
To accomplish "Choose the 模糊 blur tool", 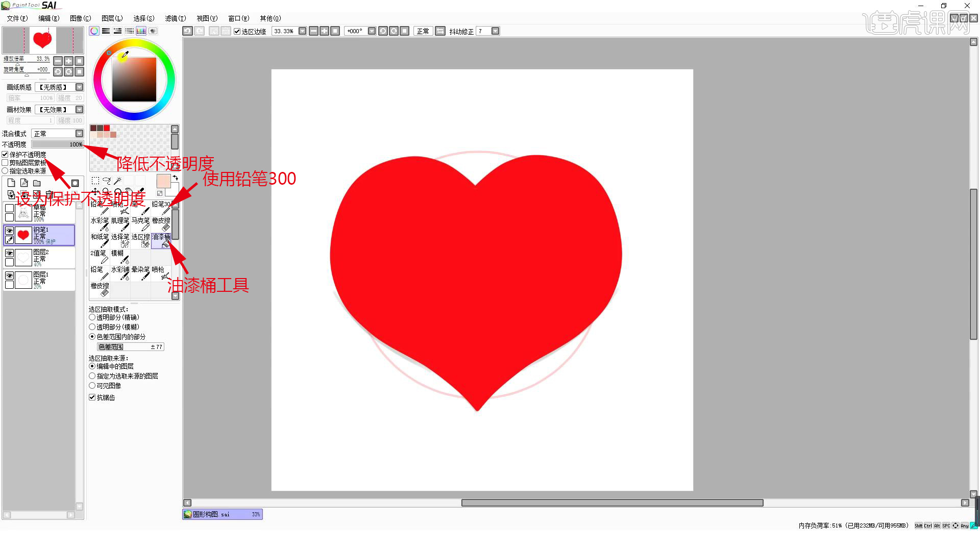I will click(x=120, y=257).
